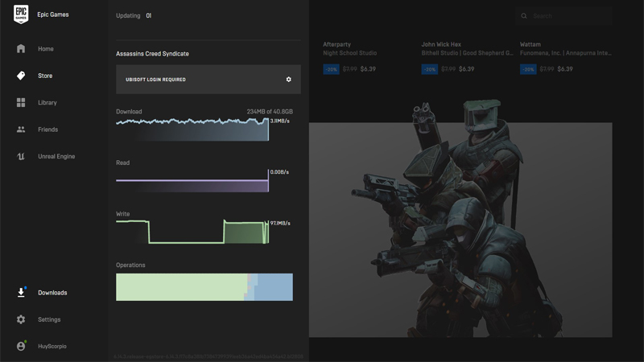This screenshot has width=644, height=362.
Task: Click the Download speed graph
Action: pyautogui.click(x=192, y=129)
